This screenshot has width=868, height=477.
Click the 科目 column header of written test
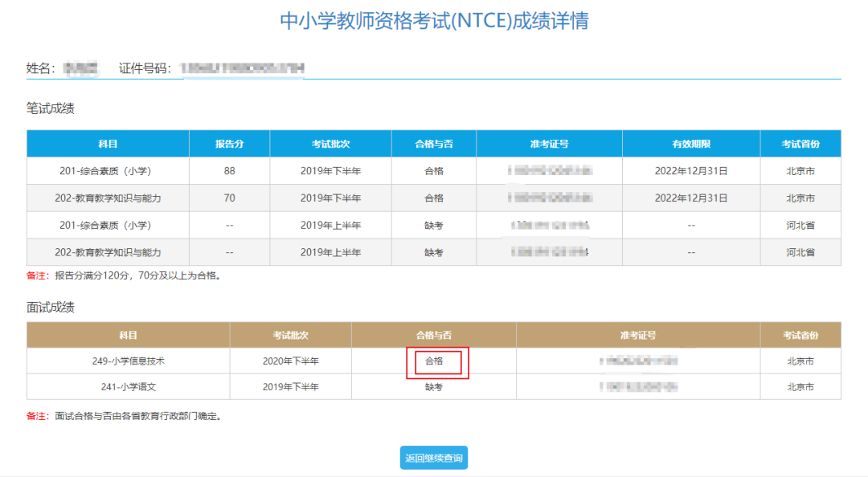click(107, 143)
